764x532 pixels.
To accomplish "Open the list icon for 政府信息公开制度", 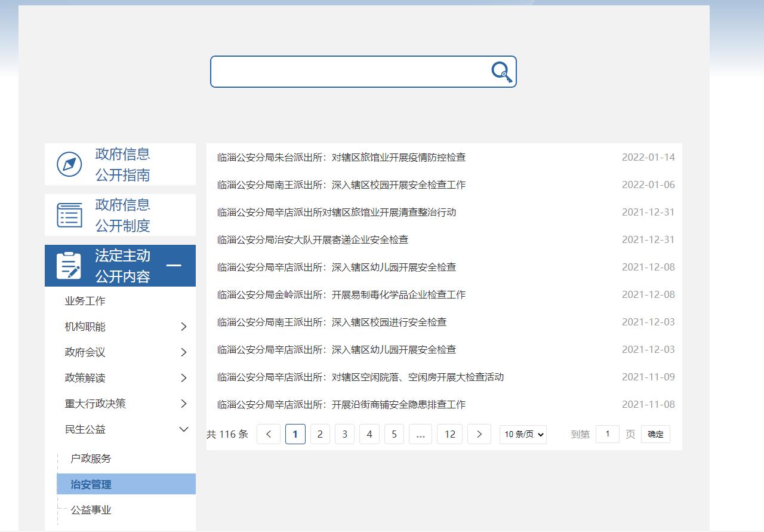I will (69, 215).
